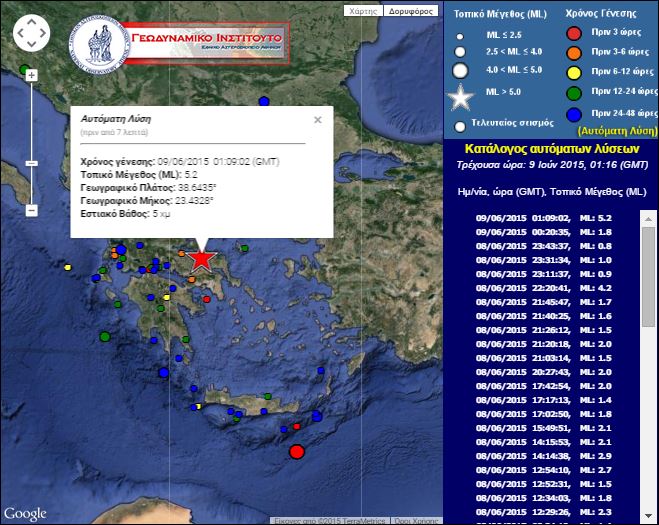Image resolution: width=659 pixels, height=525 pixels.
Task: Click the large green marker west of Peloponnese
Action: click(105, 337)
